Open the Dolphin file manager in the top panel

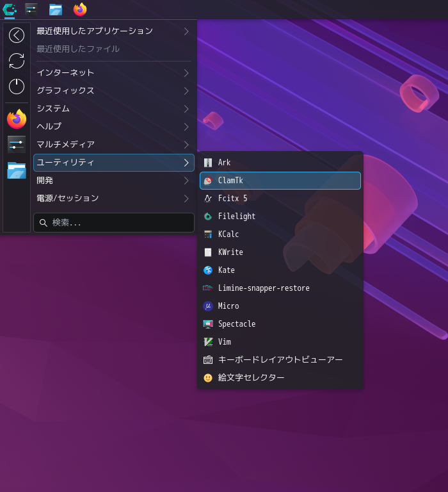(56, 10)
